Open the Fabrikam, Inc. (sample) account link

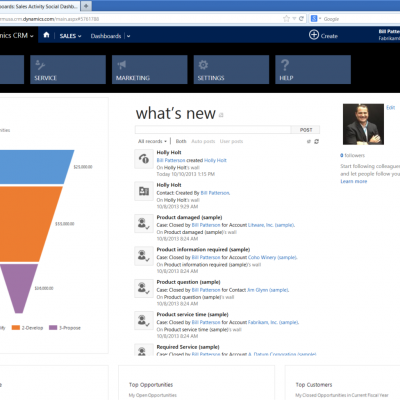[273, 322]
